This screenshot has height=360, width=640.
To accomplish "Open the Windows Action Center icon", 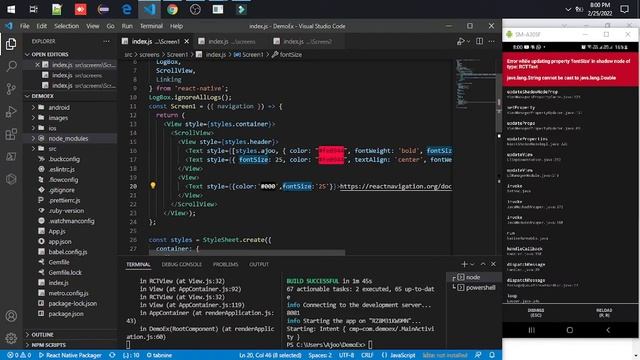I will pos(624,9).
